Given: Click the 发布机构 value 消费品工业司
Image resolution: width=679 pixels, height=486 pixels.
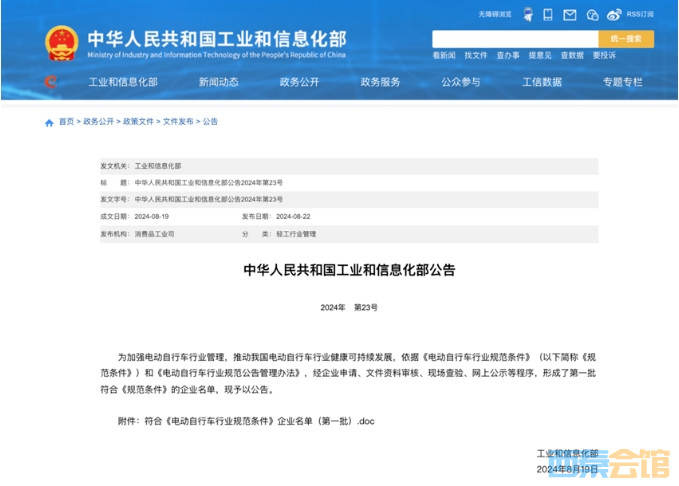Looking at the screenshot, I should pos(154,234).
